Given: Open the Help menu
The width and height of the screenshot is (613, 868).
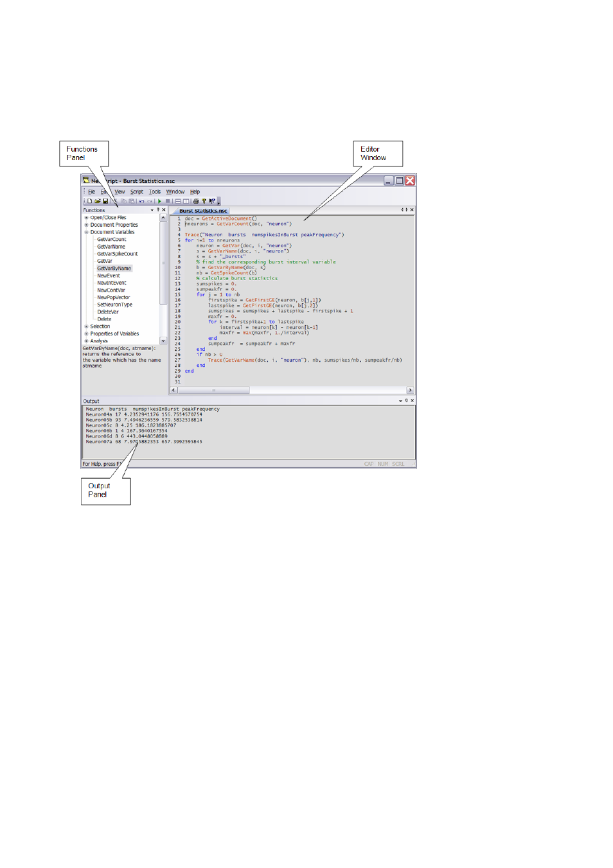Looking at the screenshot, I should pyautogui.click(x=195, y=191).
